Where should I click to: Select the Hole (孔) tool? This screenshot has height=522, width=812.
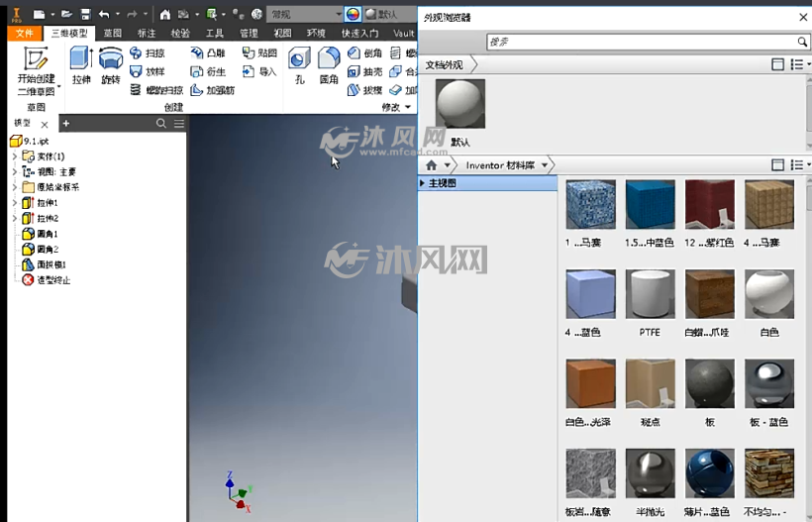click(x=299, y=65)
